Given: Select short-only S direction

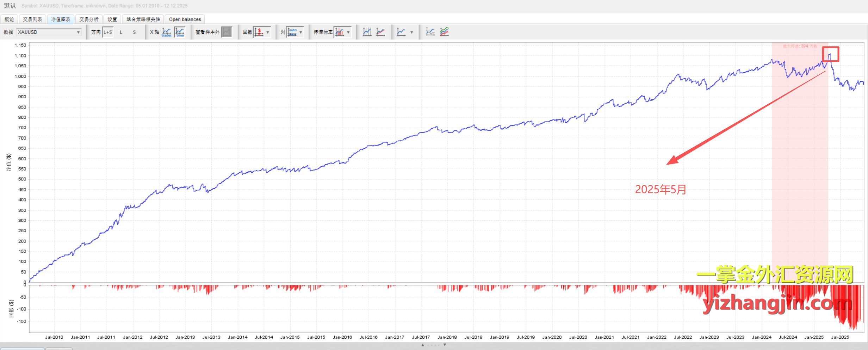Looking at the screenshot, I should (x=134, y=32).
